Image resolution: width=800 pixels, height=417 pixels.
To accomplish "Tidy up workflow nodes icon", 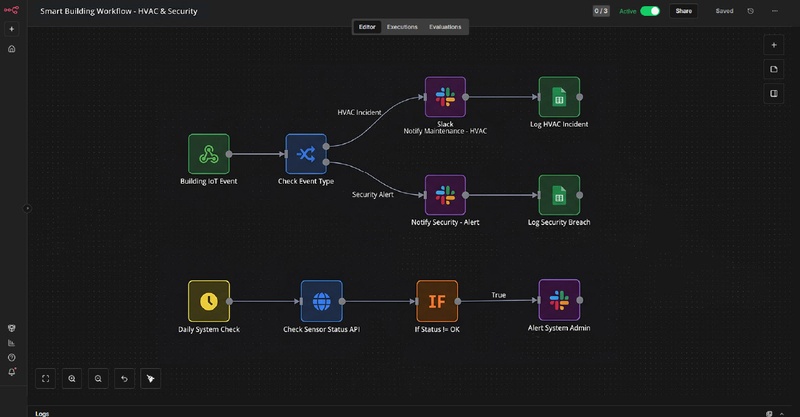I will tap(151, 379).
